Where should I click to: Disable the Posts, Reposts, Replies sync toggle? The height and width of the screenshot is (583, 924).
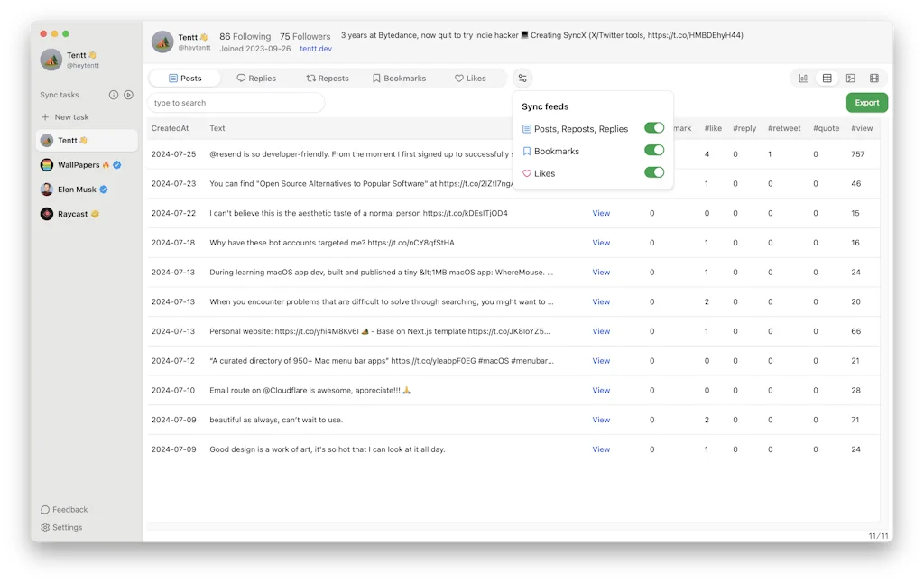coord(654,128)
